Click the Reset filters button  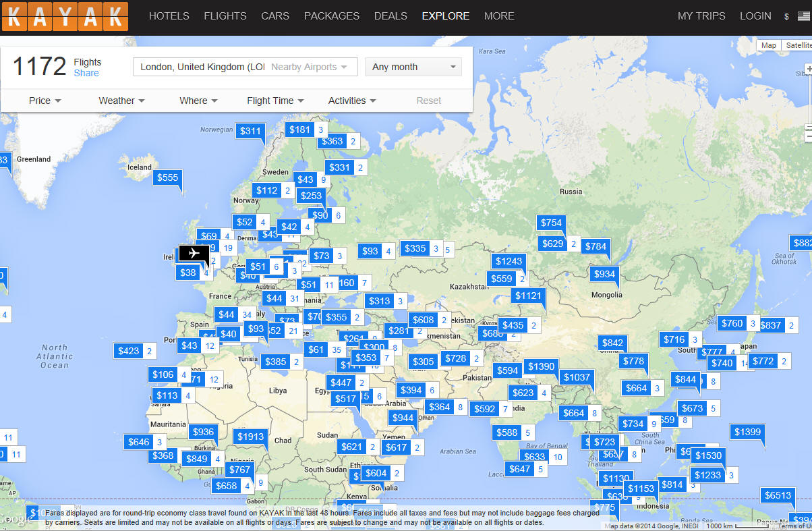(429, 101)
